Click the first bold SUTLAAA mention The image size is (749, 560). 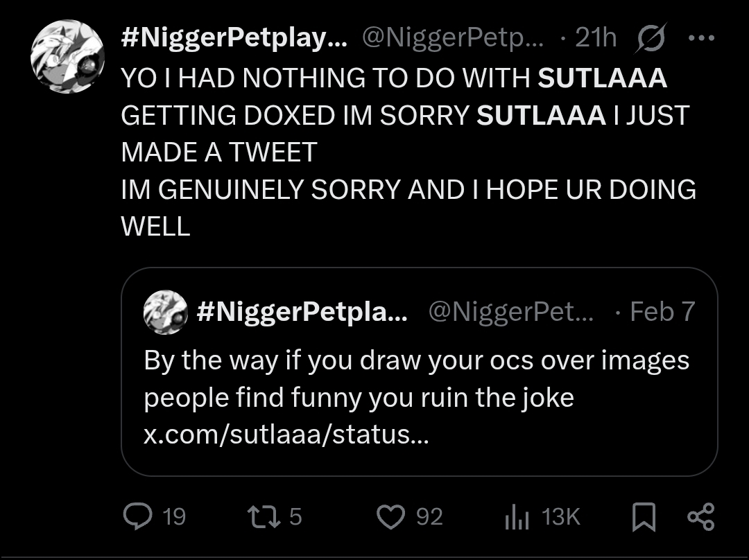click(x=602, y=79)
